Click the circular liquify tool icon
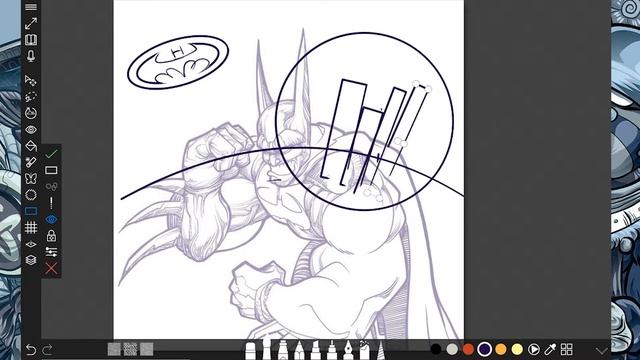Screen dimensions: 640x360 31,113
